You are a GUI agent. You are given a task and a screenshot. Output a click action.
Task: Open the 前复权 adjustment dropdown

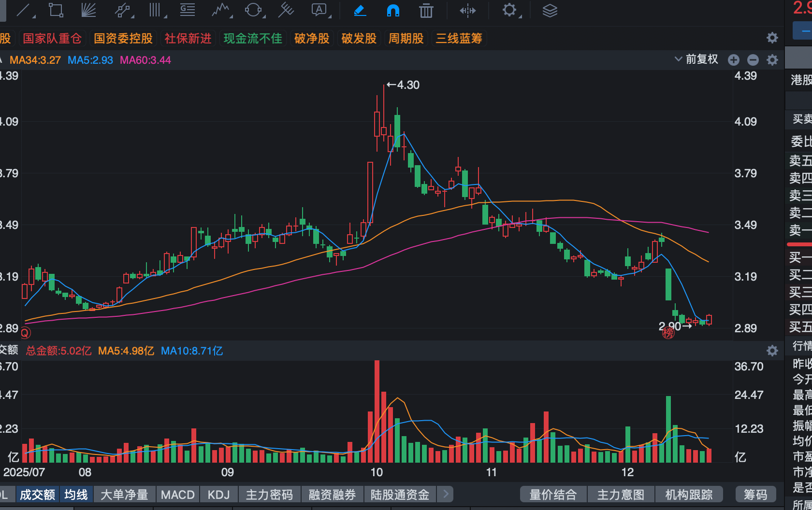[696, 59]
